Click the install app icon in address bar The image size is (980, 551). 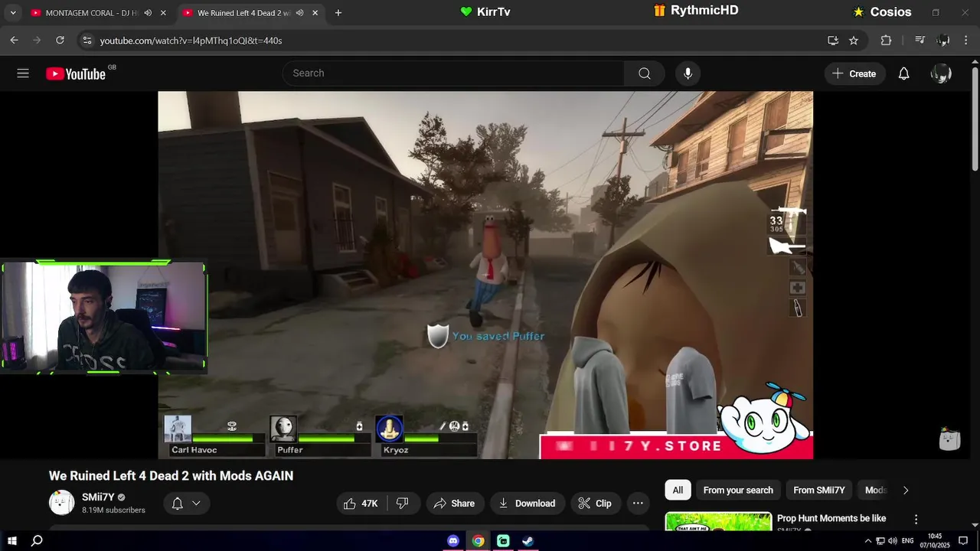[833, 41]
